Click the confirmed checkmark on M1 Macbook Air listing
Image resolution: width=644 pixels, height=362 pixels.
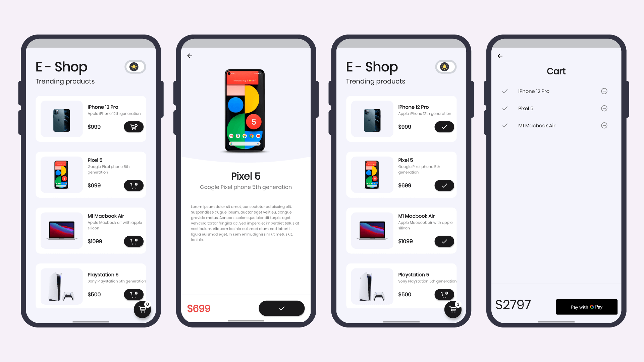444,241
